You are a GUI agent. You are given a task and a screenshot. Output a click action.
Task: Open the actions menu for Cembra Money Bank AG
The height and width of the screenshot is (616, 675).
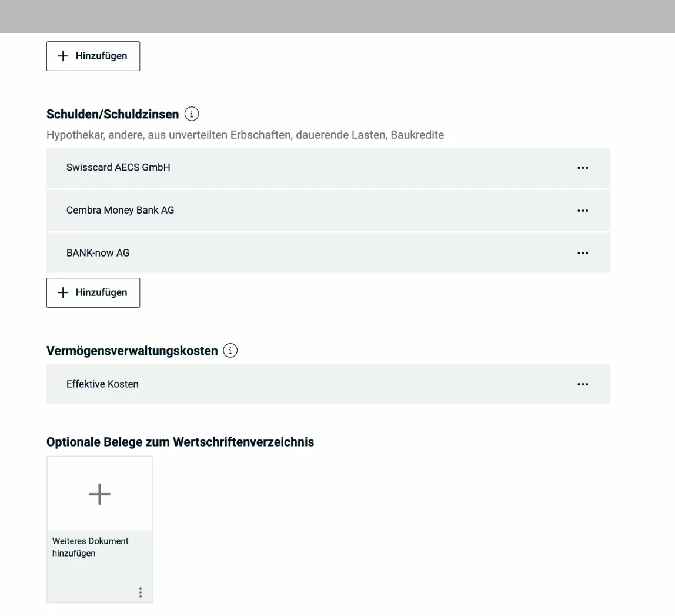click(x=583, y=210)
